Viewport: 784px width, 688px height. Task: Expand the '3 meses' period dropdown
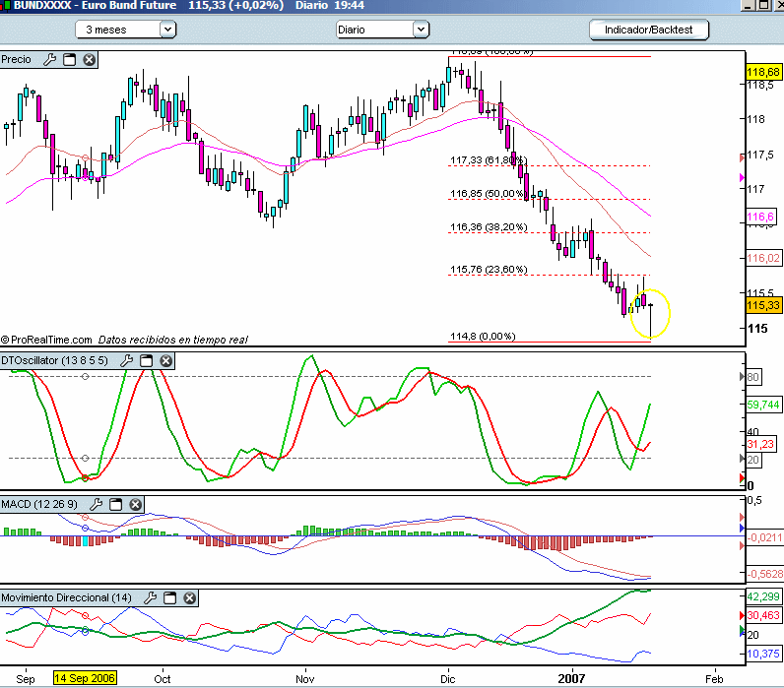[166, 30]
